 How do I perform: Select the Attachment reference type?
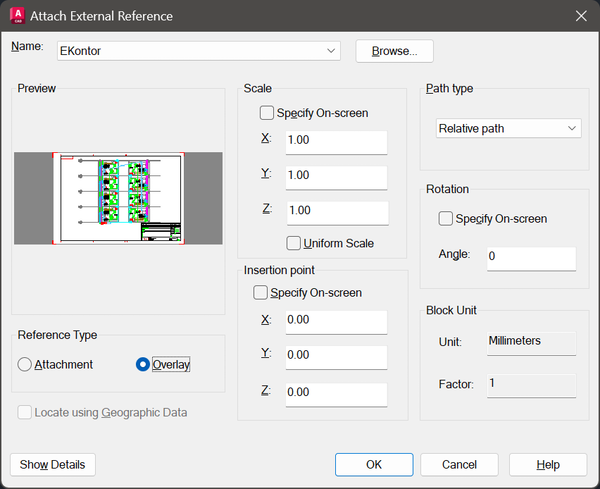click(x=25, y=365)
